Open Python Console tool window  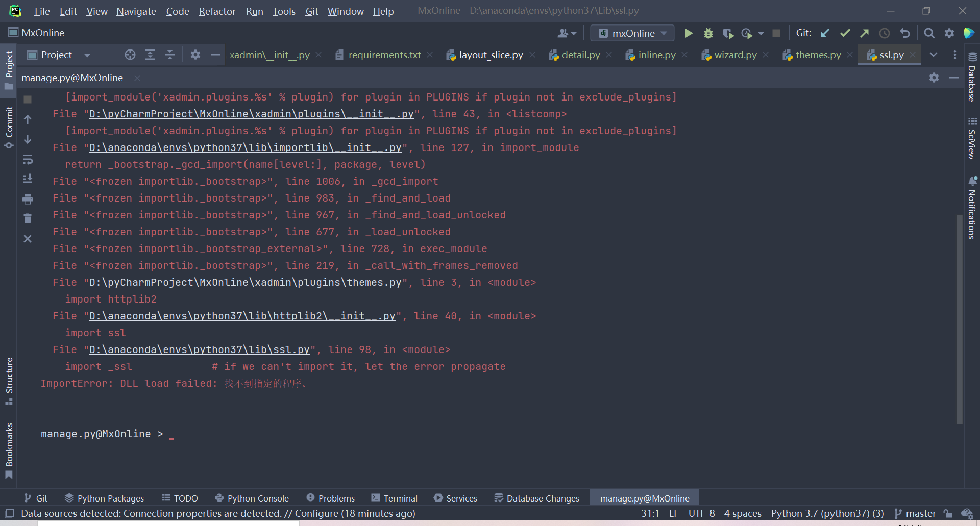pyautogui.click(x=252, y=498)
